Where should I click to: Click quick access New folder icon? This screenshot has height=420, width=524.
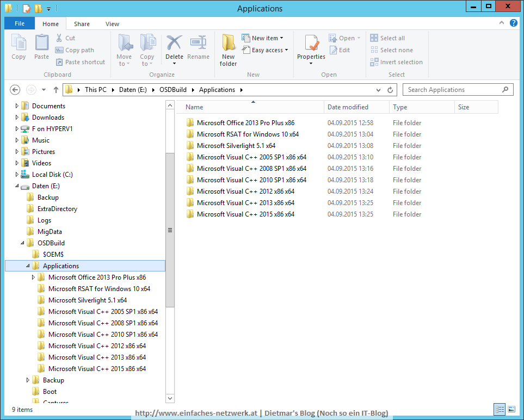point(39,8)
